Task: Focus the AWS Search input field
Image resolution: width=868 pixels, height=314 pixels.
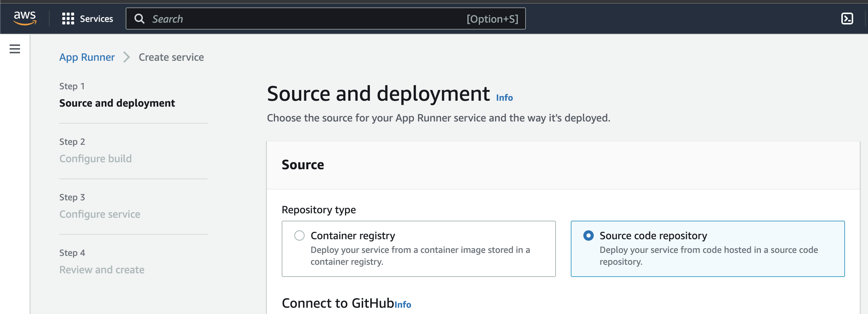Action: click(x=325, y=19)
